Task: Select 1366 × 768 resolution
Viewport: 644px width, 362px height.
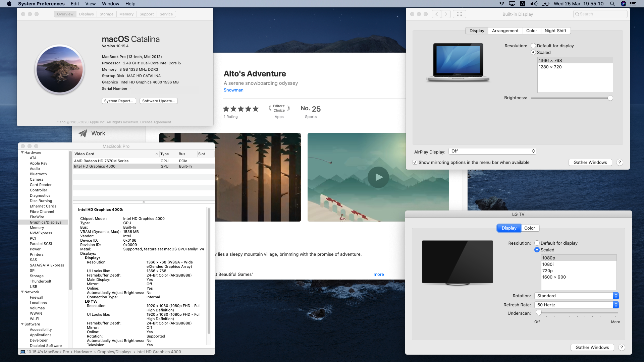Action: (575, 60)
